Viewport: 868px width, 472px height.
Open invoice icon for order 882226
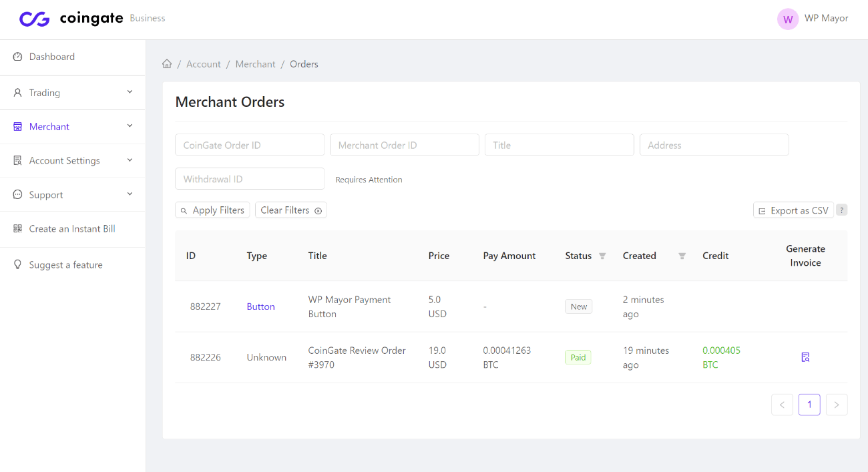(x=805, y=357)
